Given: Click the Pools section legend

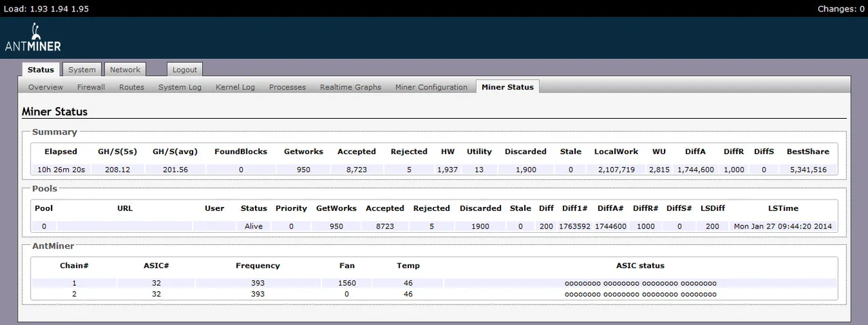Looking at the screenshot, I should click(x=45, y=188).
